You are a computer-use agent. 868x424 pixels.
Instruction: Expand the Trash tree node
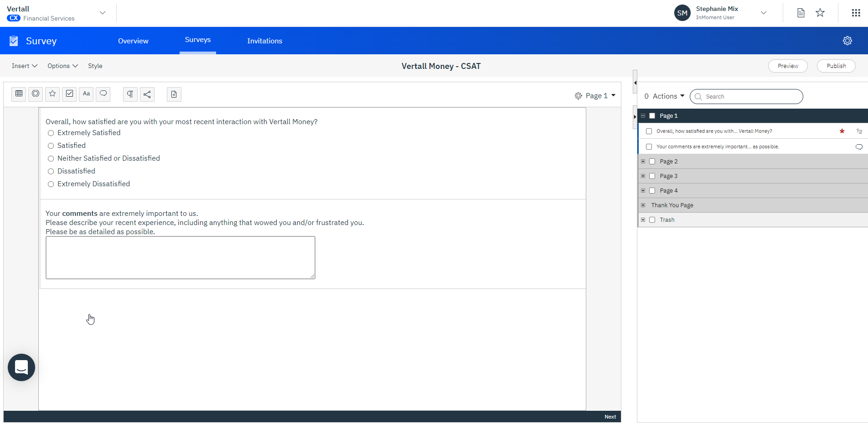coord(643,220)
